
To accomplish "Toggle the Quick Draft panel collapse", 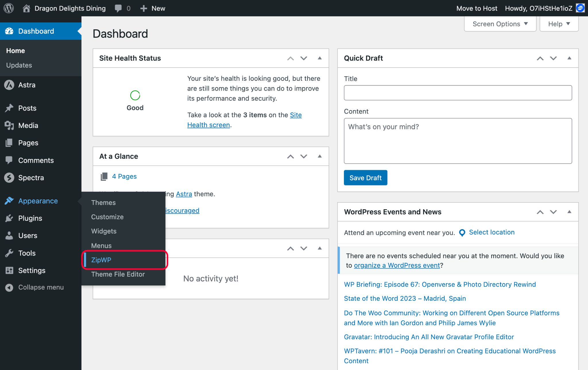I will click(569, 58).
